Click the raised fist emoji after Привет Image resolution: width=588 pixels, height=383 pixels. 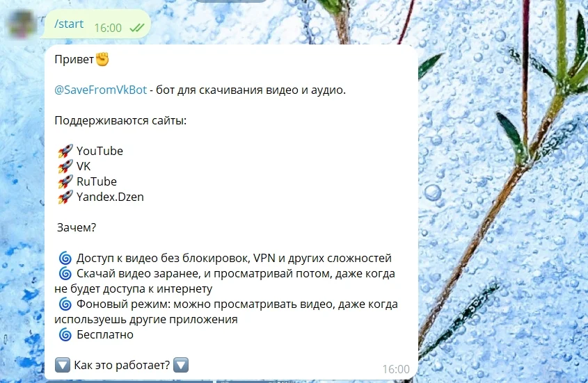click(102, 59)
